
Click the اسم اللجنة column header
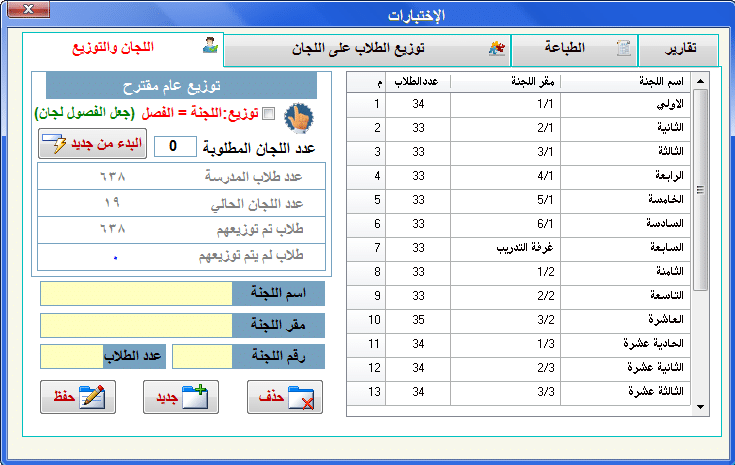point(625,82)
